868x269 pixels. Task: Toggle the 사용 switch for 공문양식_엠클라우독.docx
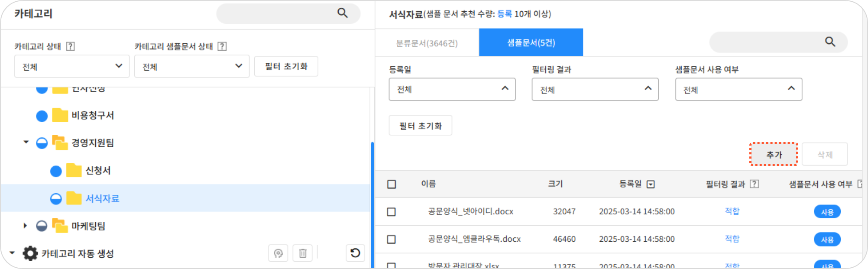pyautogui.click(x=827, y=240)
